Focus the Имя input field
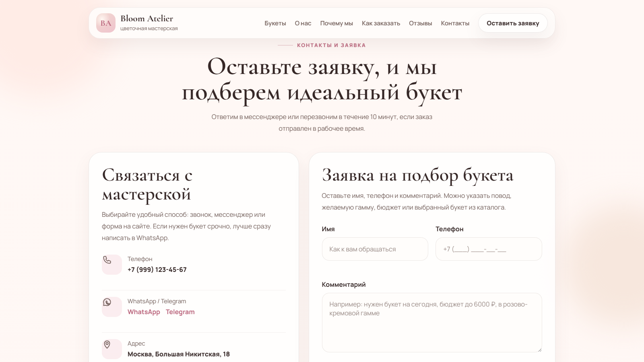This screenshot has height=362, width=644. click(375, 249)
